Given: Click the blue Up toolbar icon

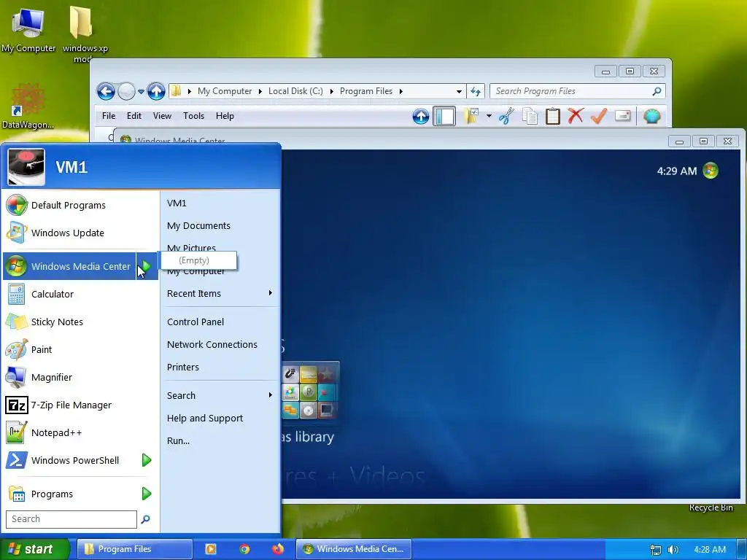Looking at the screenshot, I should point(421,116).
